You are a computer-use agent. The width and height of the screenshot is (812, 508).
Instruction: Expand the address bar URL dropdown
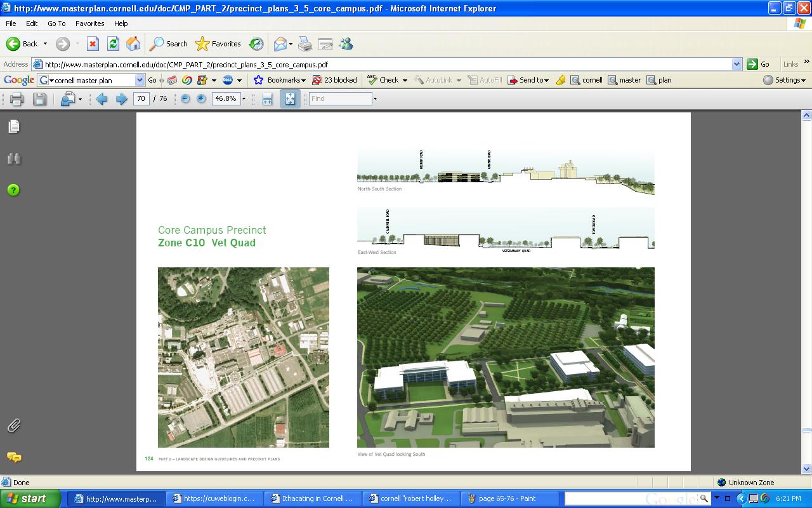coord(737,64)
